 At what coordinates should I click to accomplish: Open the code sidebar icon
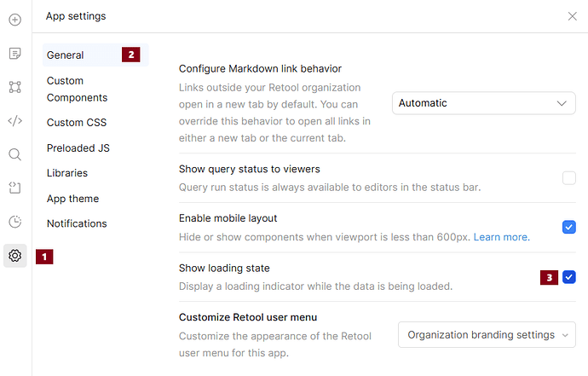15,121
